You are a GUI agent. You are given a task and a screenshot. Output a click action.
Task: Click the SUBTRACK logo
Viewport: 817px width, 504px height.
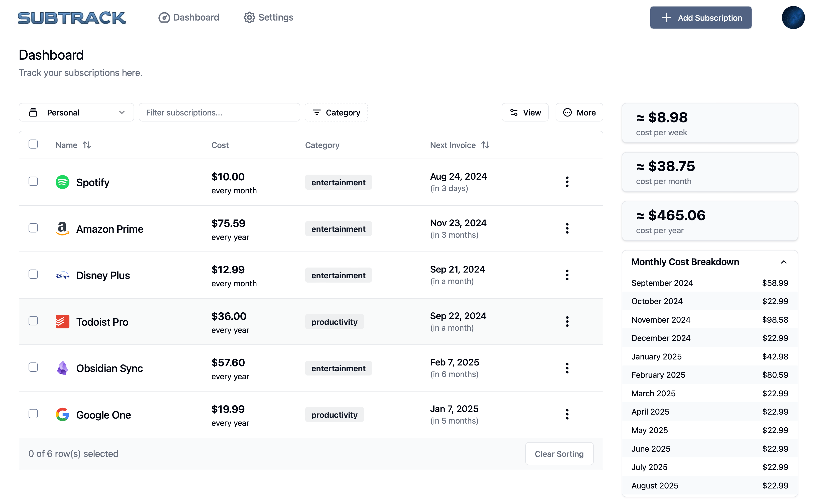[72, 18]
